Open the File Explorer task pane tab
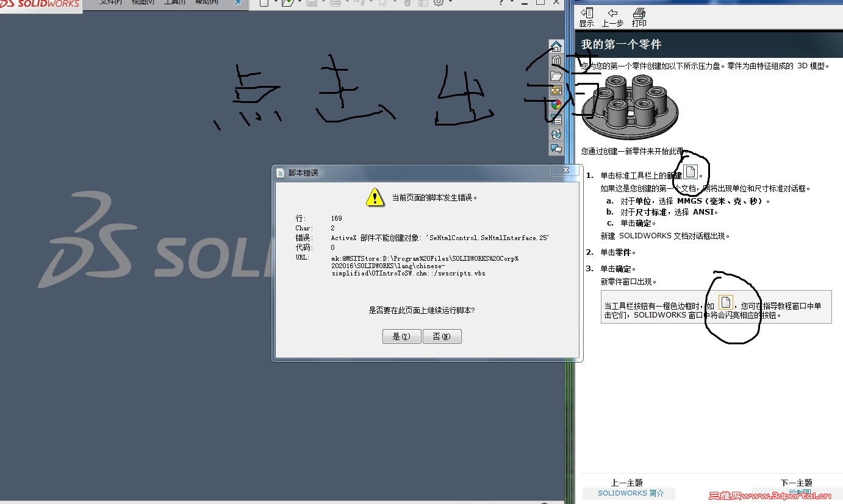This screenshot has width=843, height=504. click(x=556, y=76)
